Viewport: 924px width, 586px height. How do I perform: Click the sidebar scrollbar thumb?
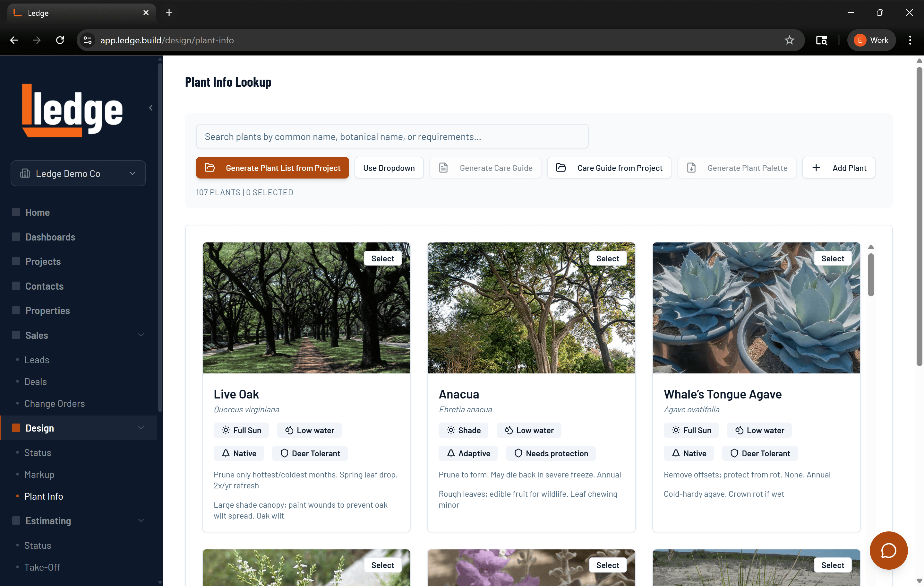(160, 238)
